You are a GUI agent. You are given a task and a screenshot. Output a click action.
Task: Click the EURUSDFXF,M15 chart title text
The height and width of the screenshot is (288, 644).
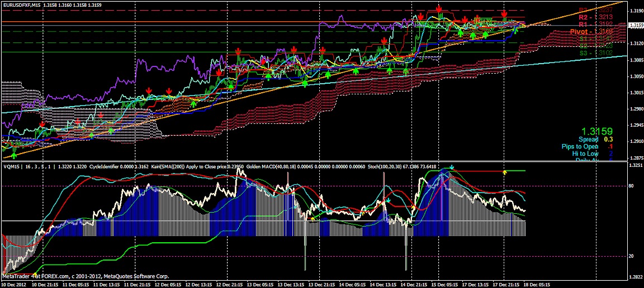click(x=21, y=4)
